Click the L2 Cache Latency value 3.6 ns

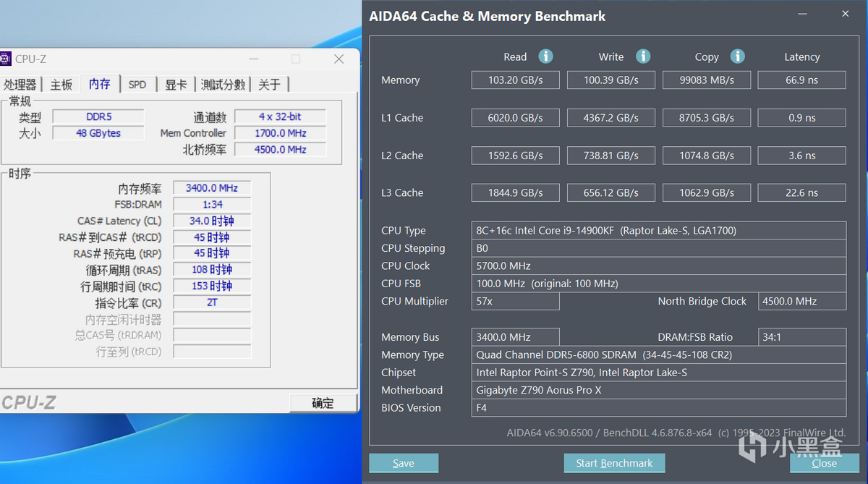pos(801,156)
